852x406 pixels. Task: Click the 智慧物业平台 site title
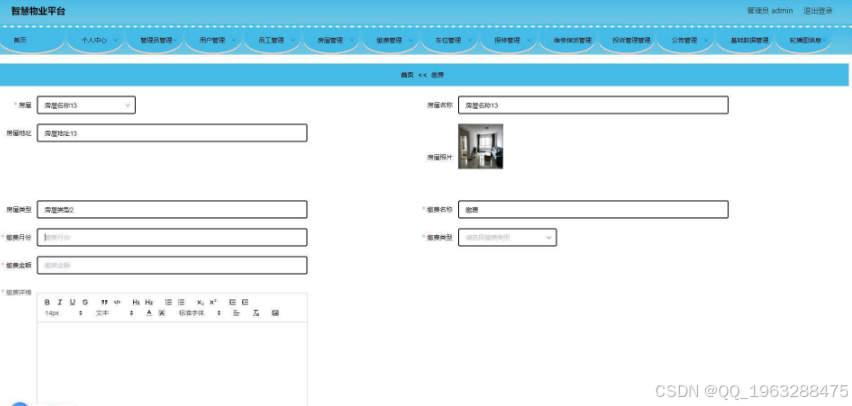coord(38,11)
